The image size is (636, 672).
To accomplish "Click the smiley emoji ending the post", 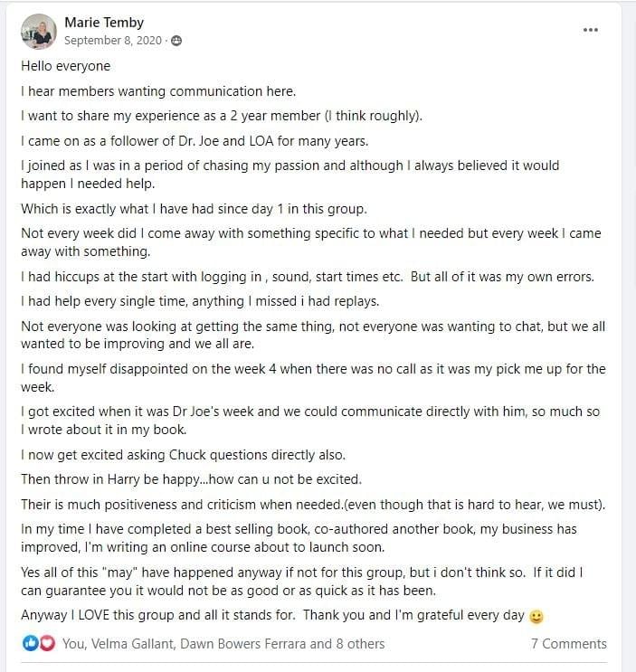I will click(536, 617).
